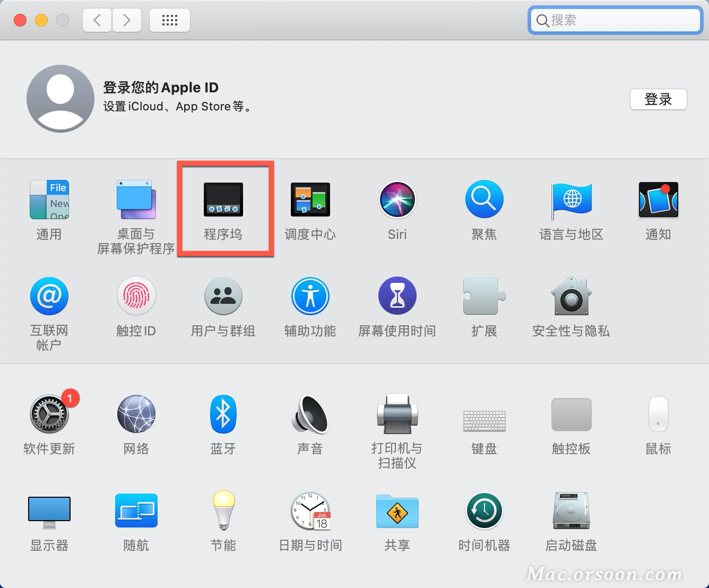Open 桌面与屏幕保护程序 preferences
The width and height of the screenshot is (709, 588).
pos(136,200)
